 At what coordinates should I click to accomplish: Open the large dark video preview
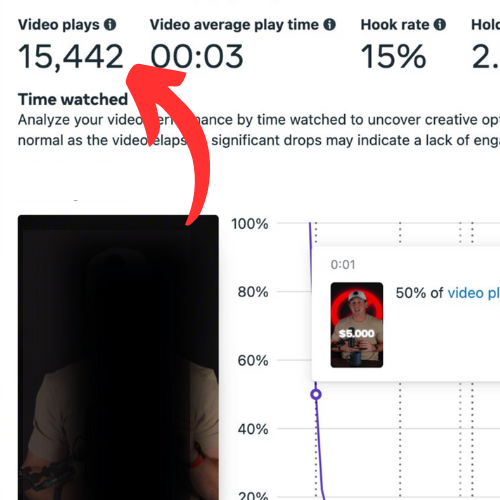coord(118,357)
